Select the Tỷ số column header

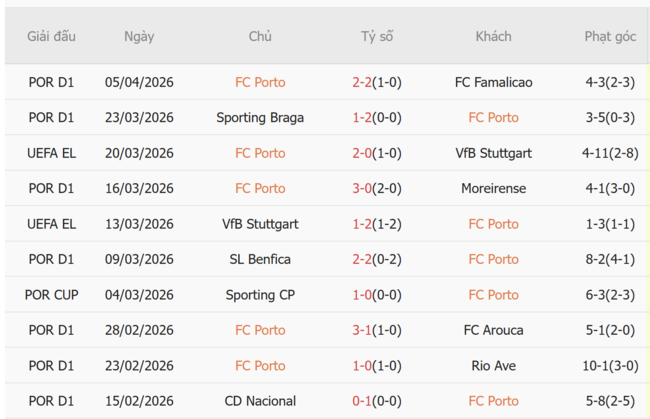click(377, 36)
